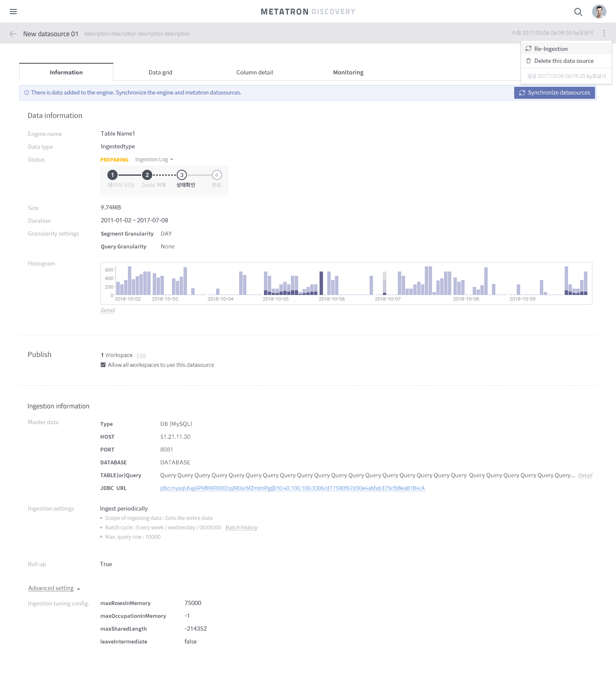The height and width of the screenshot is (676, 616).
Task: Open the Monitoring tab
Action: click(348, 72)
